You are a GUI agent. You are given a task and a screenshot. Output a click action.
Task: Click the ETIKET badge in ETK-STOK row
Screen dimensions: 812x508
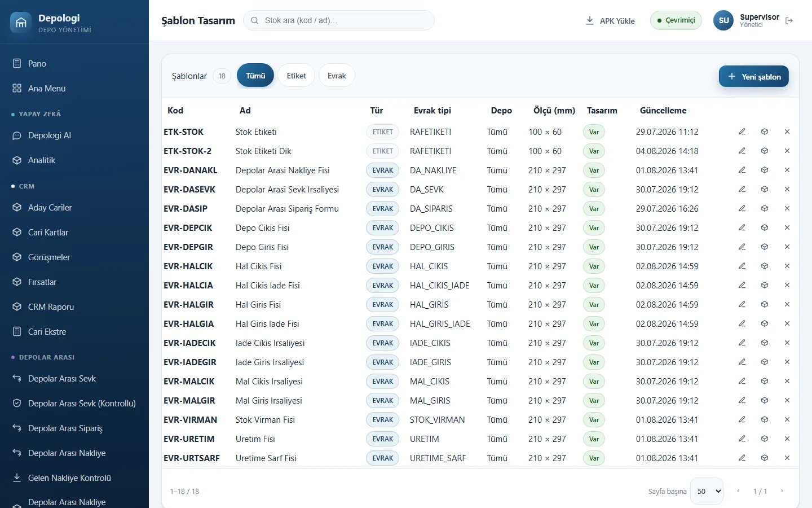coord(383,132)
